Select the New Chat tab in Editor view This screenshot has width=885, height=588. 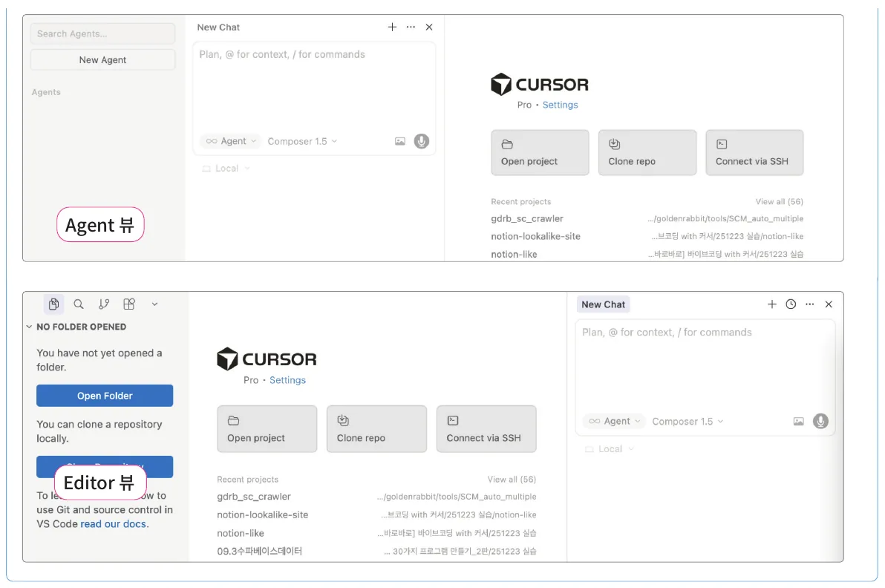point(604,304)
